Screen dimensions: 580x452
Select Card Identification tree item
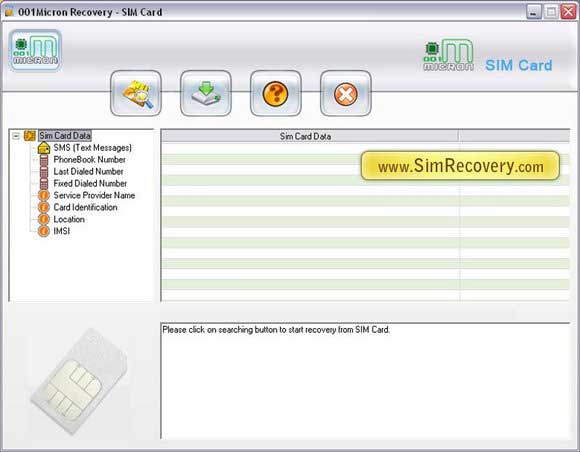pos(85,207)
